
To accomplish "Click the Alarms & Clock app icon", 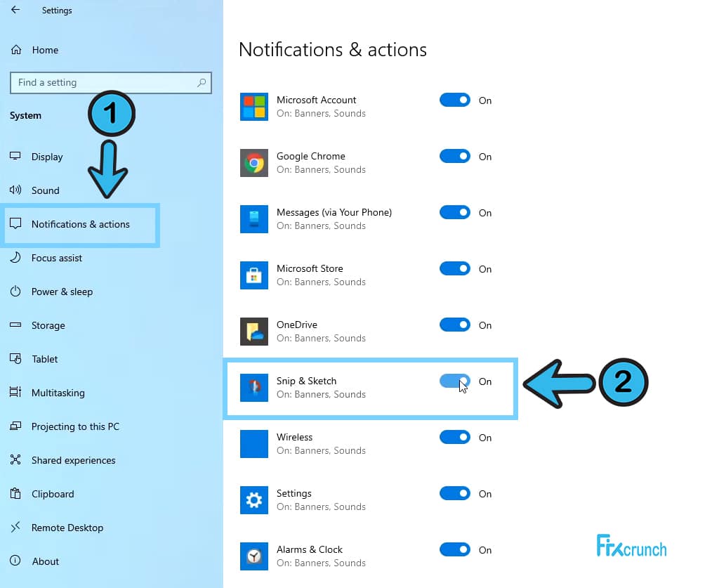I will point(253,556).
